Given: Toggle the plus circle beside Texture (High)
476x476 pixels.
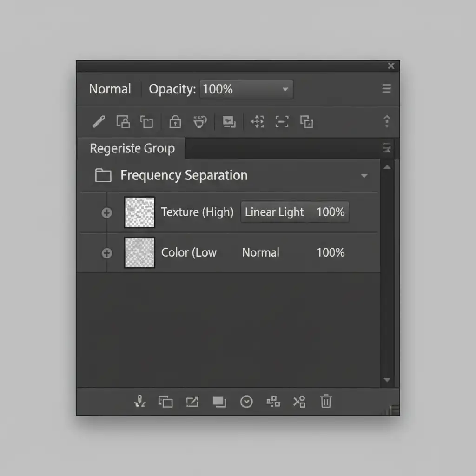Looking at the screenshot, I should [107, 213].
